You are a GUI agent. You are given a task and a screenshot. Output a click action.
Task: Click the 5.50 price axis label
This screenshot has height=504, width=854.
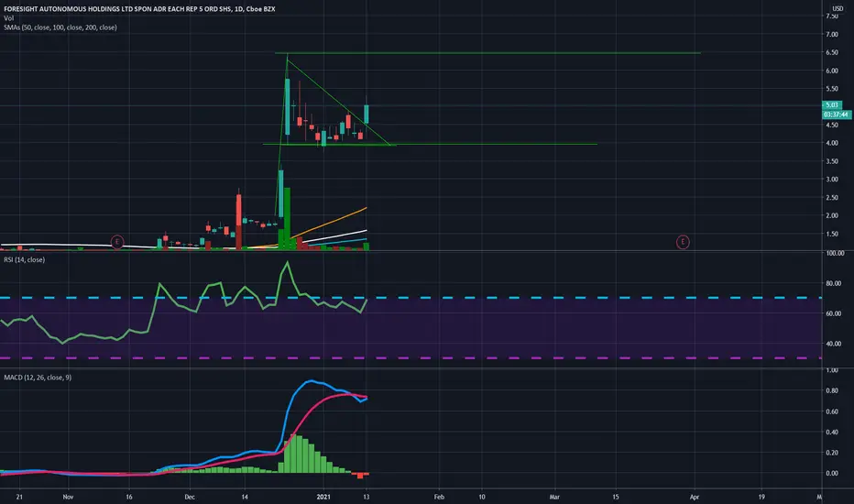click(x=832, y=89)
